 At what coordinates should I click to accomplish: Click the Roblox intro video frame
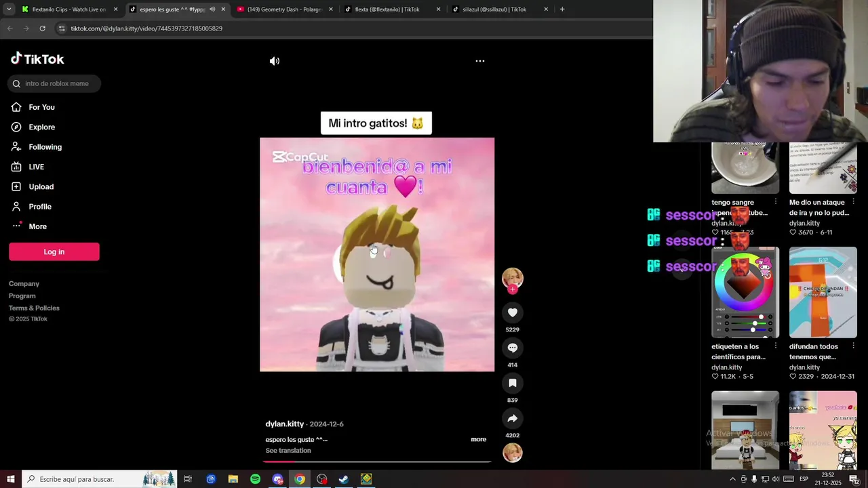pyautogui.click(x=377, y=255)
